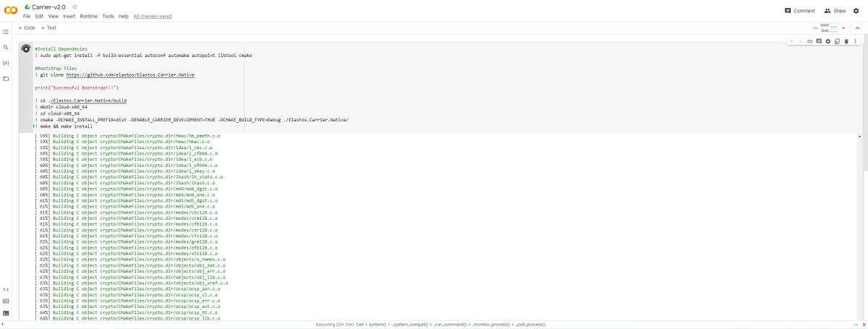The height and width of the screenshot is (329, 868).
Task: Open the terminal sidebar icon
Action: [6, 313]
